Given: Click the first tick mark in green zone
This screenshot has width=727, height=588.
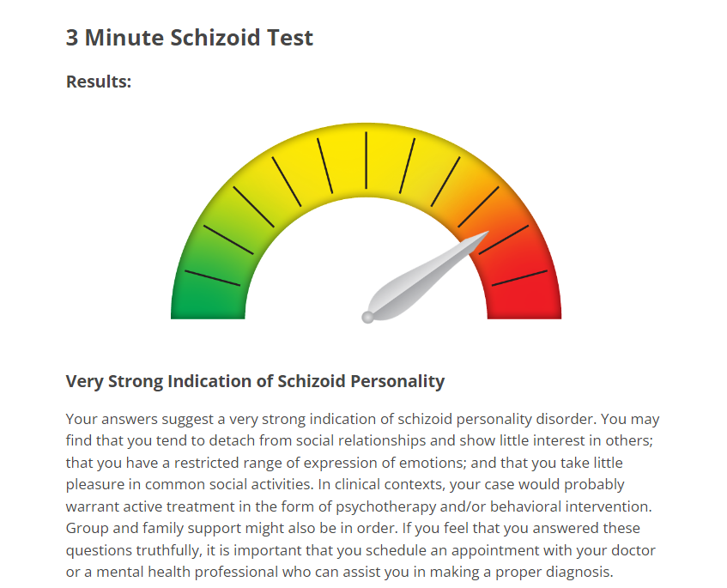Looking at the screenshot, I should tap(212, 278).
